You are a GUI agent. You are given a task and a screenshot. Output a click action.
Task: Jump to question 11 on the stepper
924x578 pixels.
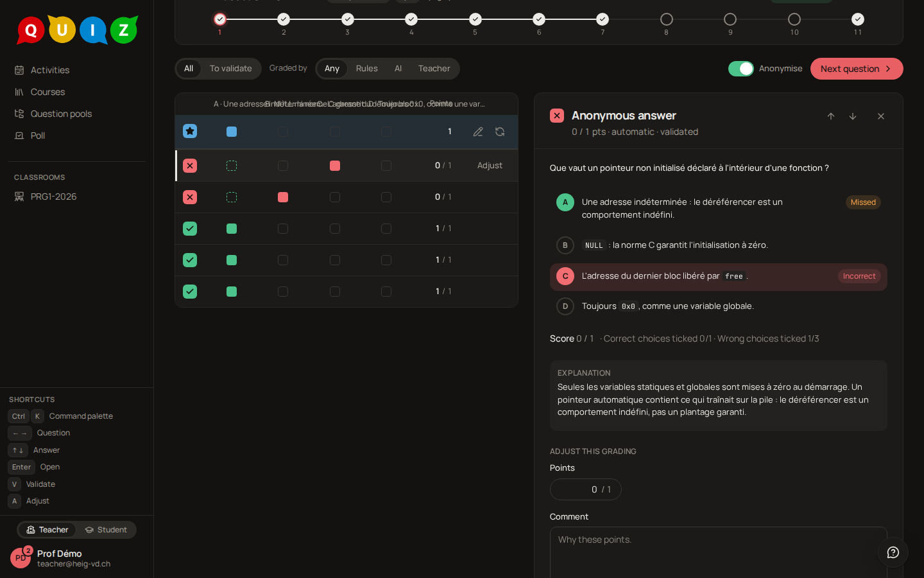tap(858, 19)
